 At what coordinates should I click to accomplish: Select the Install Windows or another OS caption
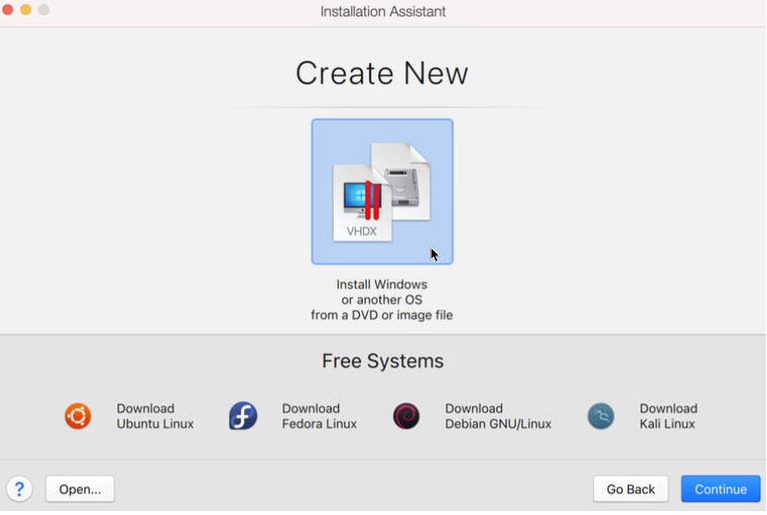381,300
